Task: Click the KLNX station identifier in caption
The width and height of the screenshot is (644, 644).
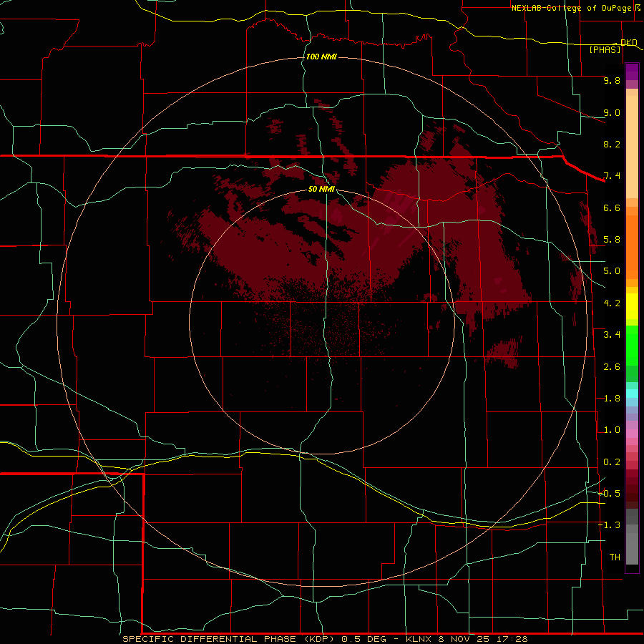Action: tap(419, 639)
